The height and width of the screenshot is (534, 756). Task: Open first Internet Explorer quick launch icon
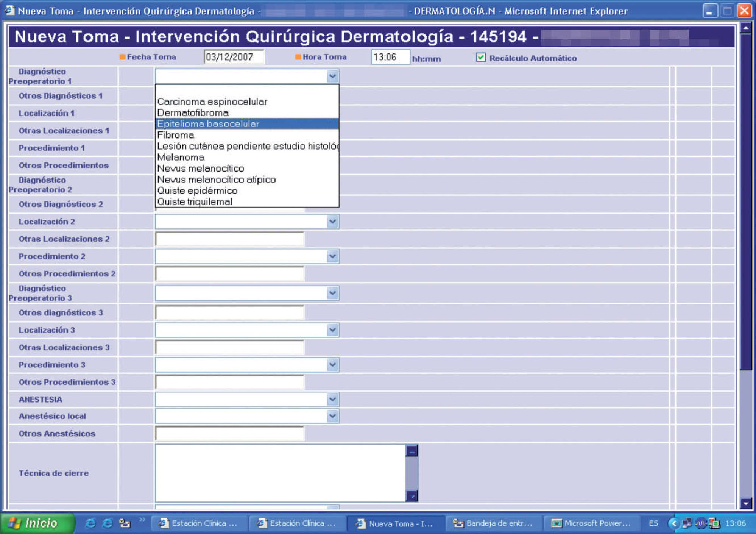[90, 523]
